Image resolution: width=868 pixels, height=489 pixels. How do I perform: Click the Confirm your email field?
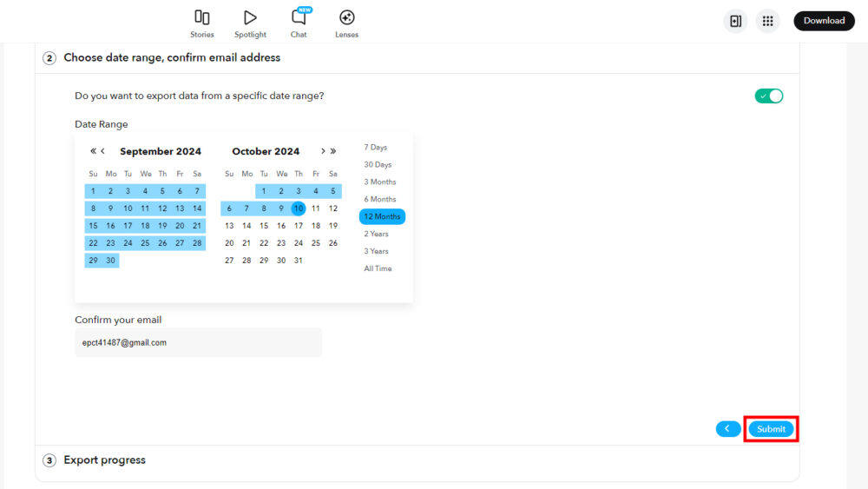pyautogui.click(x=198, y=342)
